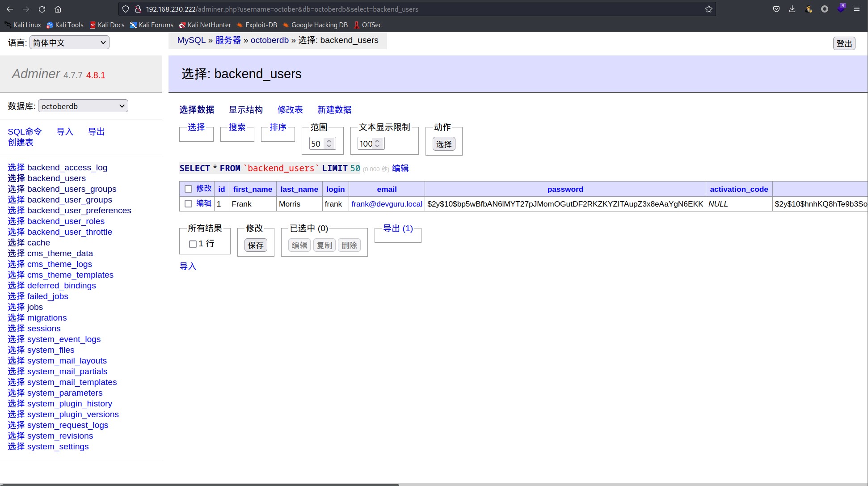This screenshot has width=868, height=486.
Task: Click the 选择 action button
Action: 444,144
